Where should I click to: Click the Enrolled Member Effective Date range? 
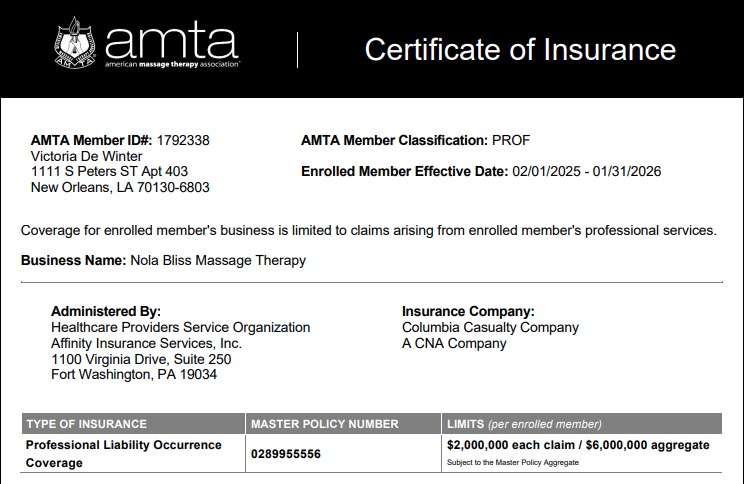tap(586, 171)
